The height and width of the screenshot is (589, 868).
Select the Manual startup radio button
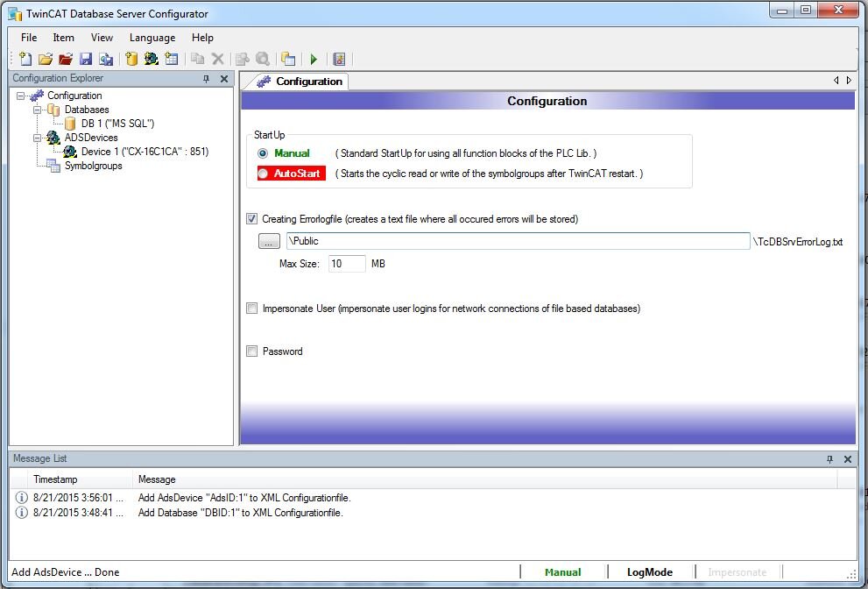[263, 153]
